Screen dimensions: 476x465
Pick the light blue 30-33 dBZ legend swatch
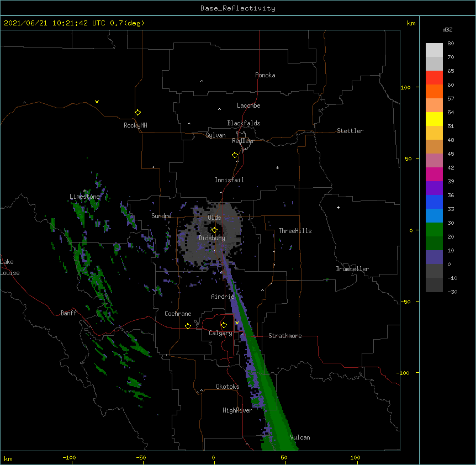[434, 216]
